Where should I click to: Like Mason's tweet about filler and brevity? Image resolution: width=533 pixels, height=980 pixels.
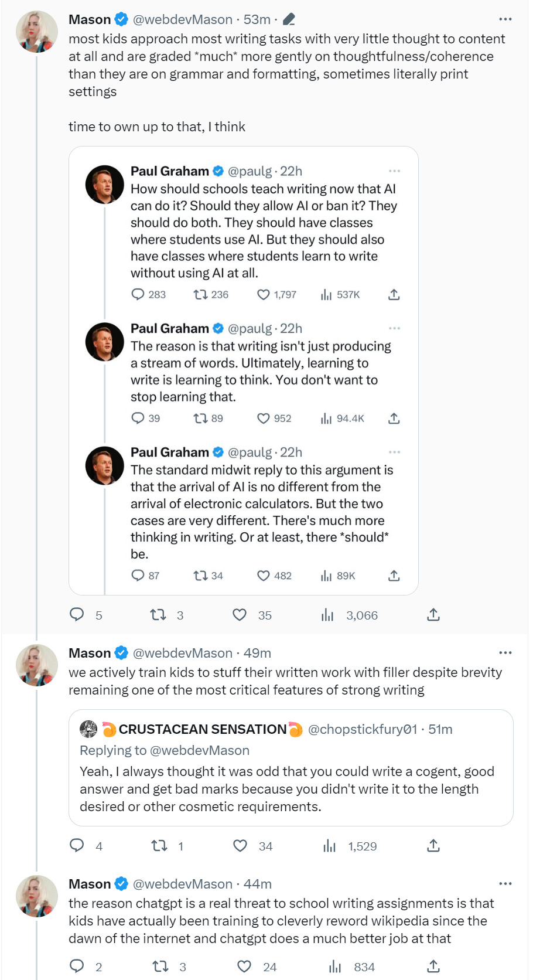point(240,846)
